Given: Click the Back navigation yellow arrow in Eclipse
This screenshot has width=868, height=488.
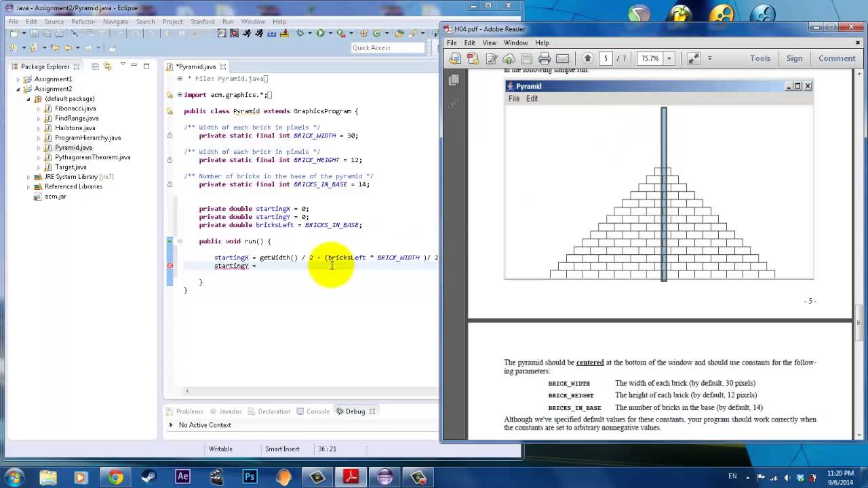Looking at the screenshot, I should [68, 47].
